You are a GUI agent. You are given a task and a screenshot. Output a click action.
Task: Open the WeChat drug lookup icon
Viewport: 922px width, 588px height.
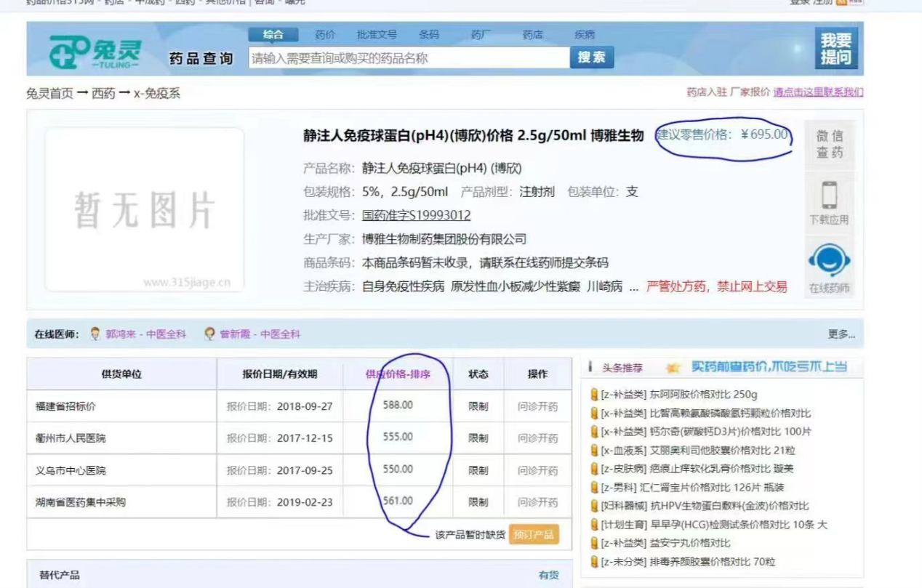pyautogui.click(x=829, y=144)
